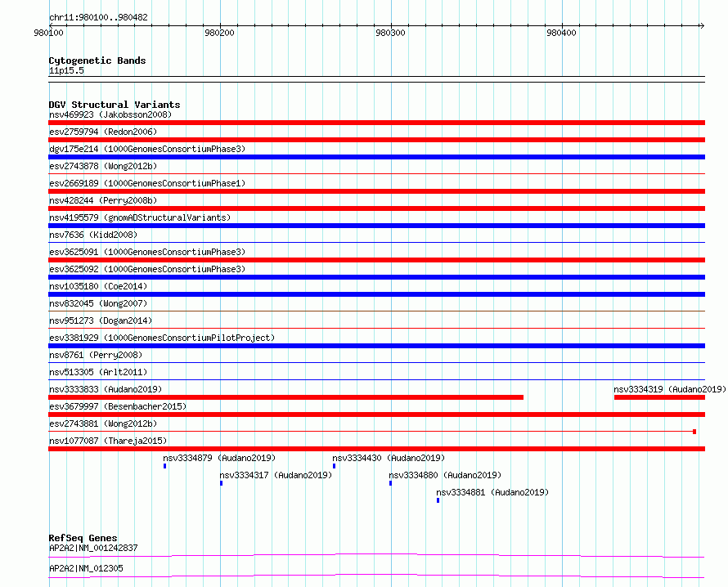This screenshot has width=728, height=587.
Task: Click the 980300 ruler position marker
Action: pos(390,33)
